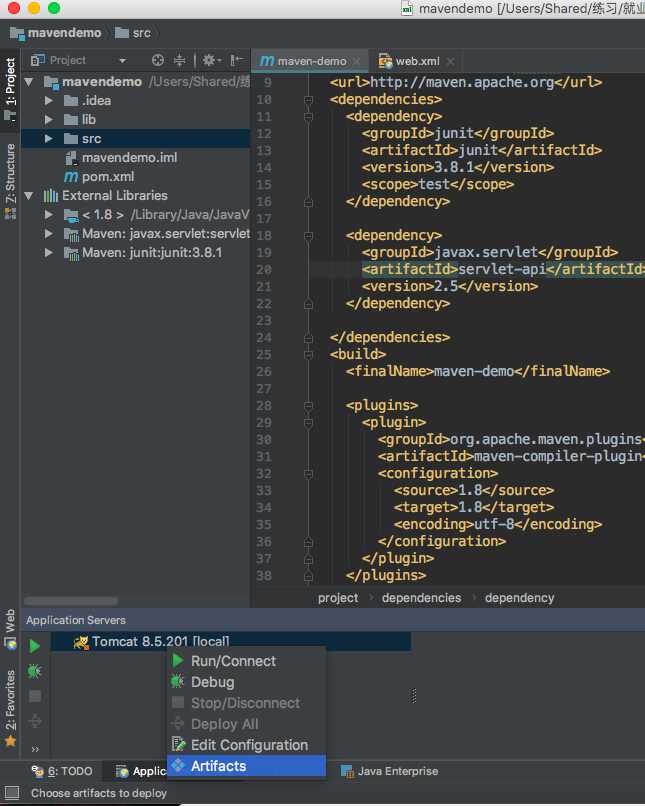Toggle the Java Enterprise tool window
645x806 pixels.
pos(390,771)
